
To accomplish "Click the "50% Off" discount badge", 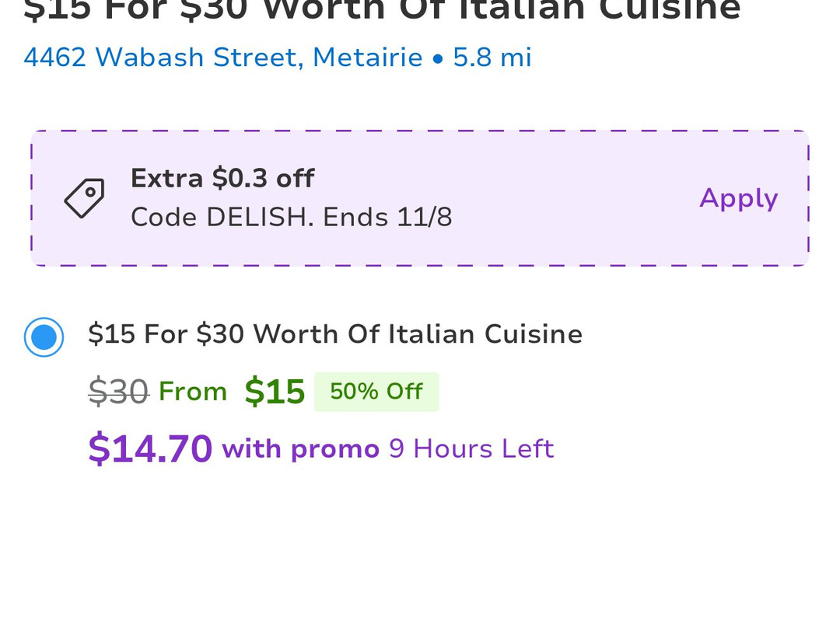I will 376,391.
